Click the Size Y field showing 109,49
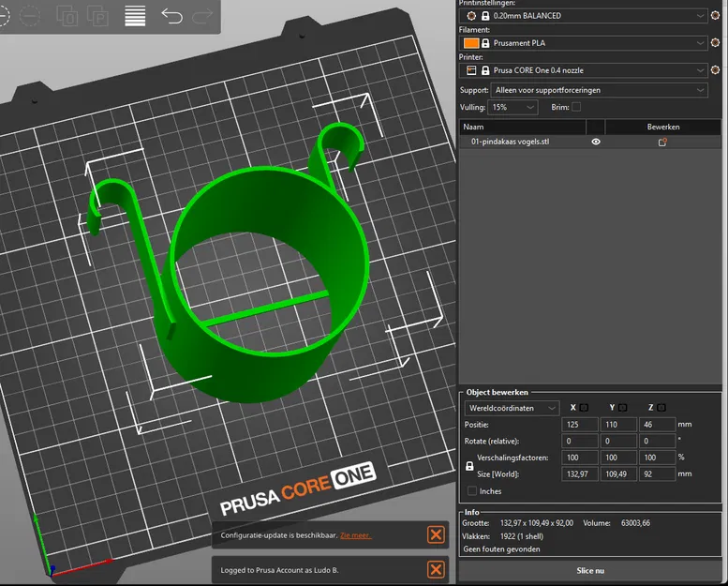Viewport: 728px width, 586px height. (618, 474)
